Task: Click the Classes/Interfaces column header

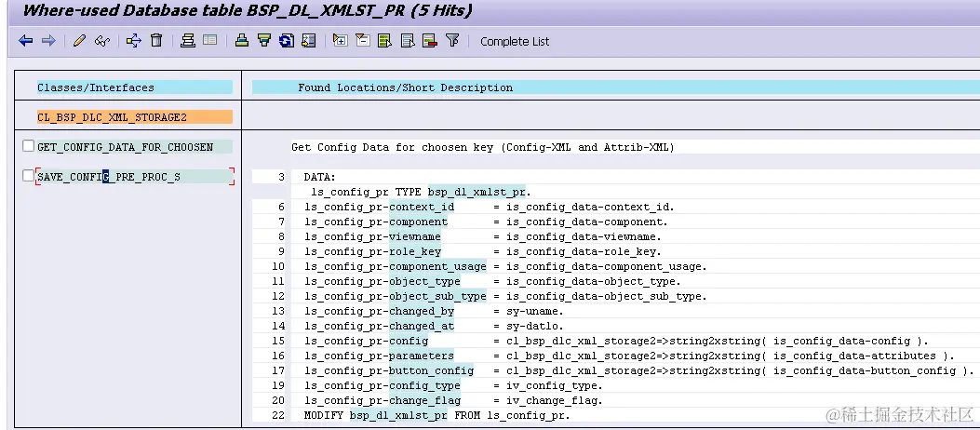Action: (x=96, y=87)
